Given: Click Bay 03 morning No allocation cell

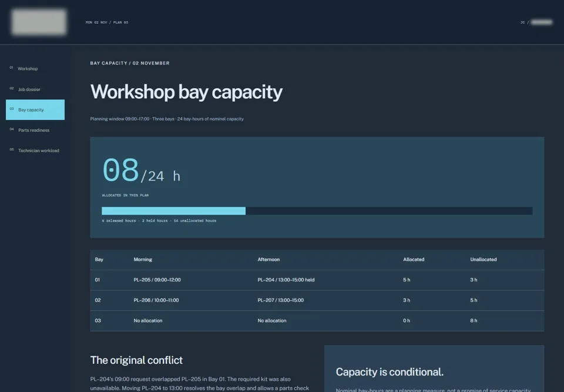Looking at the screenshot, I should pos(148,321).
